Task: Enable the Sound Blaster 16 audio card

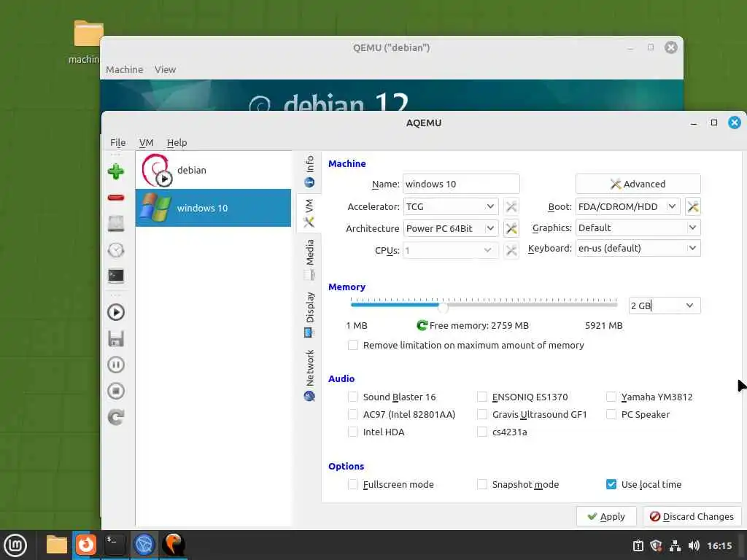Action: pos(353,397)
